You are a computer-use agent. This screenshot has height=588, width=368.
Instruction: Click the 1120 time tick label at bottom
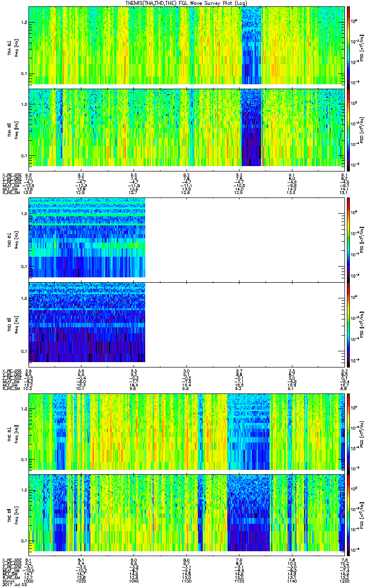(238, 580)
